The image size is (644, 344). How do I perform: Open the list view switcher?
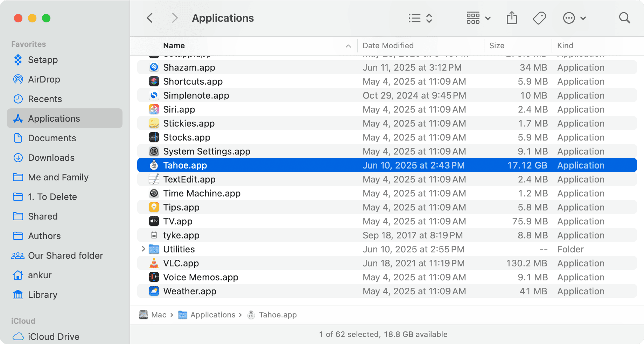(420, 18)
